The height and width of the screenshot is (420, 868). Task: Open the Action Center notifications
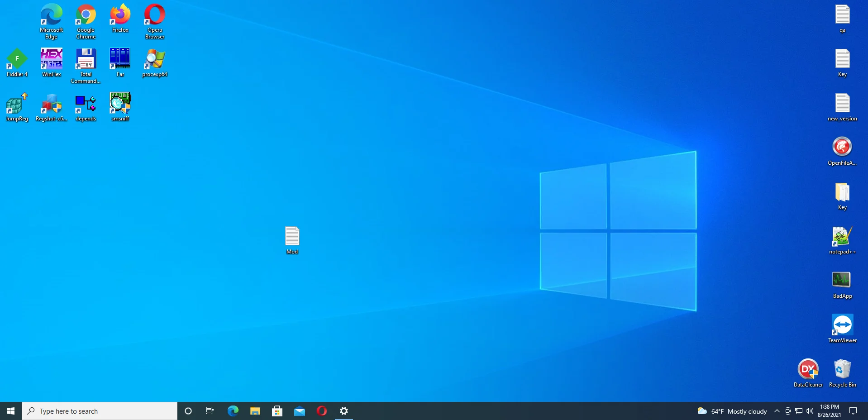coord(853,411)
